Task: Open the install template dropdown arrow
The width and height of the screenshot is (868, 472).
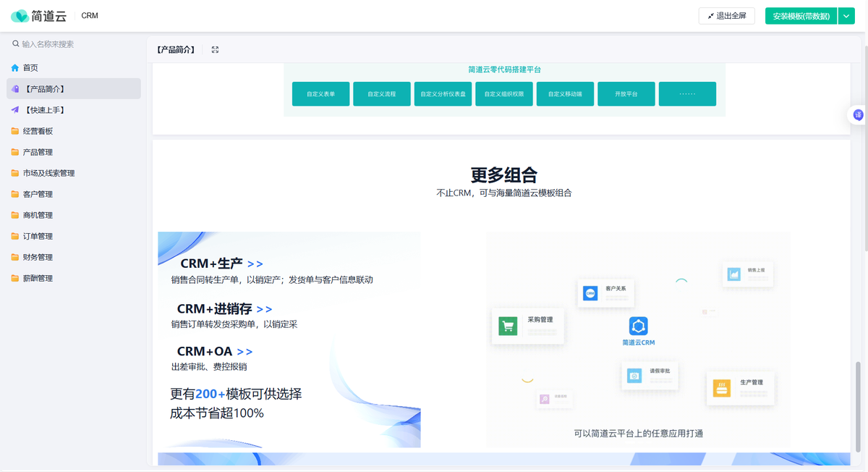Action: [846, 16]
